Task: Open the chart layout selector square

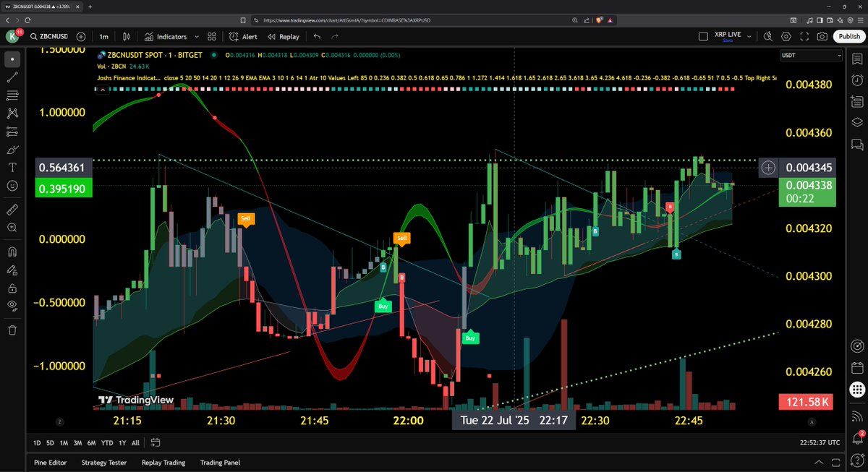Action: pyautogui.click(x=703, y=36)
